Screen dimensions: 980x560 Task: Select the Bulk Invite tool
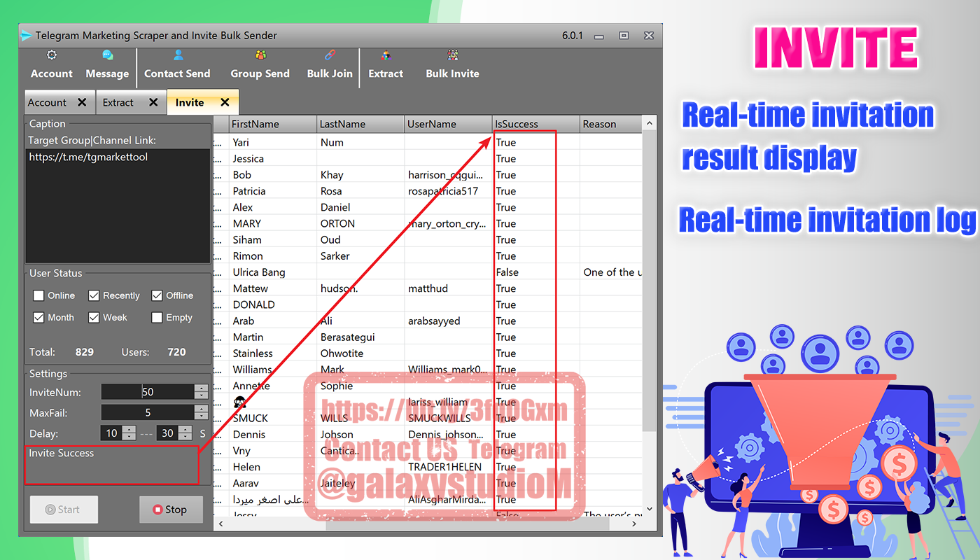click(452, 65)
